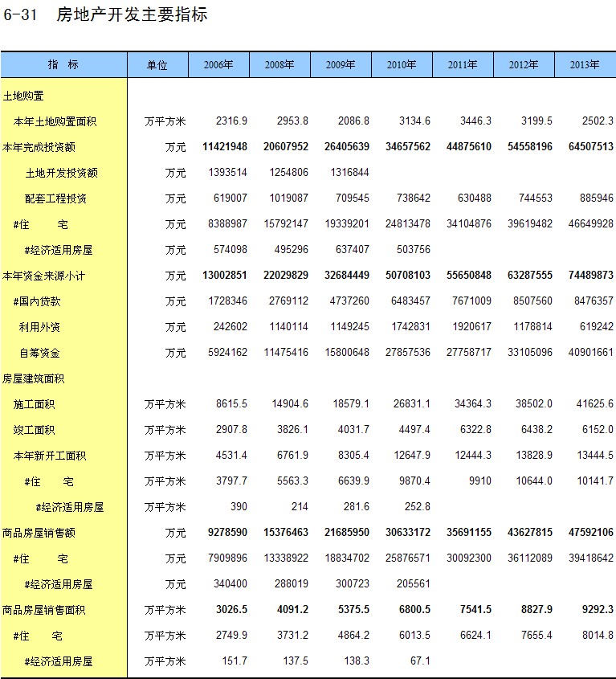Viewport: 616px width, 679px height.
Task: Click bold value 11421948
Action: tap(225, 147)
